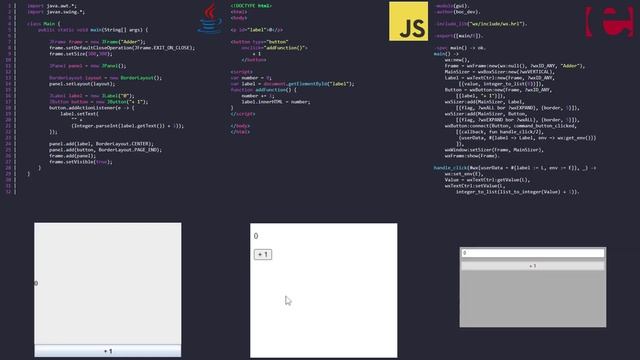Click the 'document.getElementById("label")' line
The width and height of the screenshot is (640, 360).
(293, 84)
